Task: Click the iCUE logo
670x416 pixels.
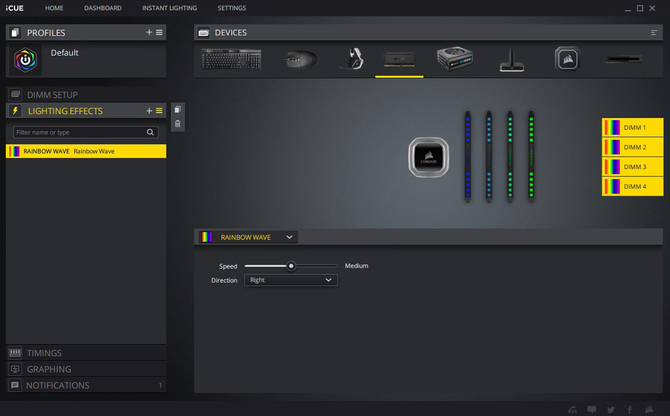Action: click(15, 8)
